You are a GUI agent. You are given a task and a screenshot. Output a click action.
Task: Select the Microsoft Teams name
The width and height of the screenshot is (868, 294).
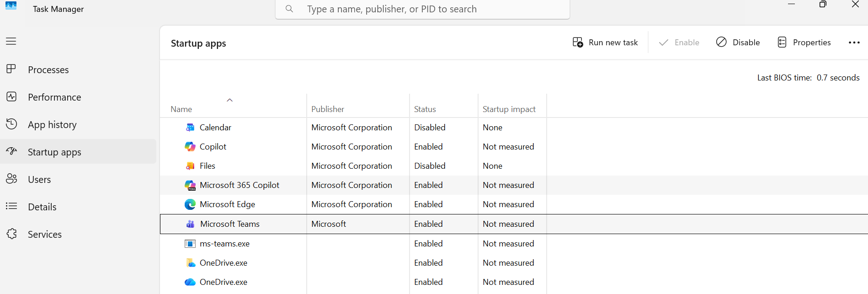coord(230,224)
